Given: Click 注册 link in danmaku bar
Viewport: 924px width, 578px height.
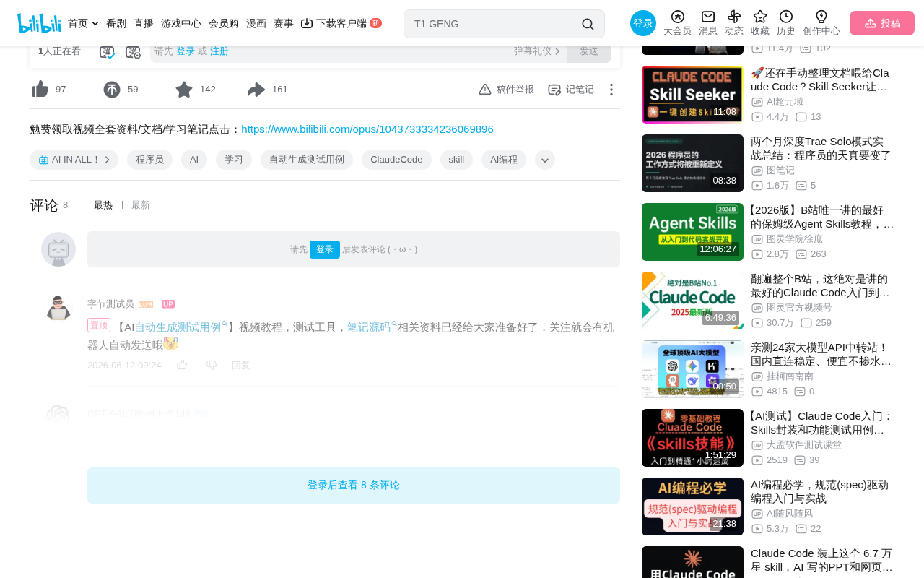Looking at the screenshot, I should (219, 51).
